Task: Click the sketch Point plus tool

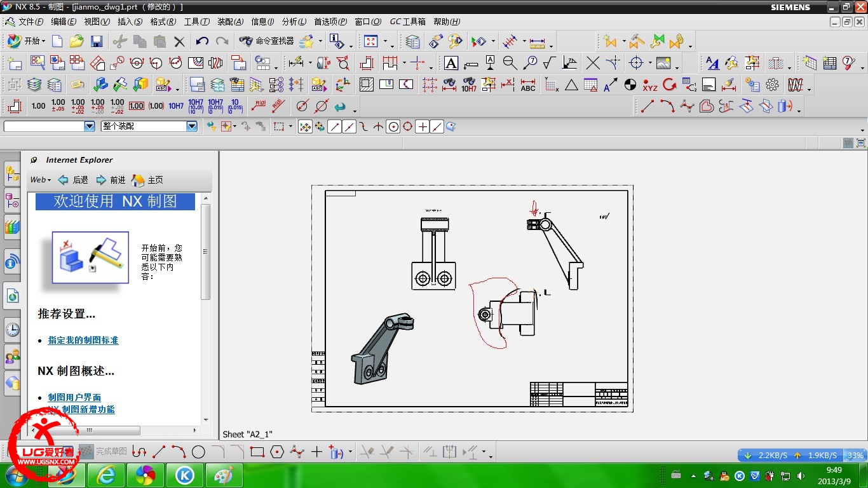Action: pyautogui.click(x=316, y=452)
